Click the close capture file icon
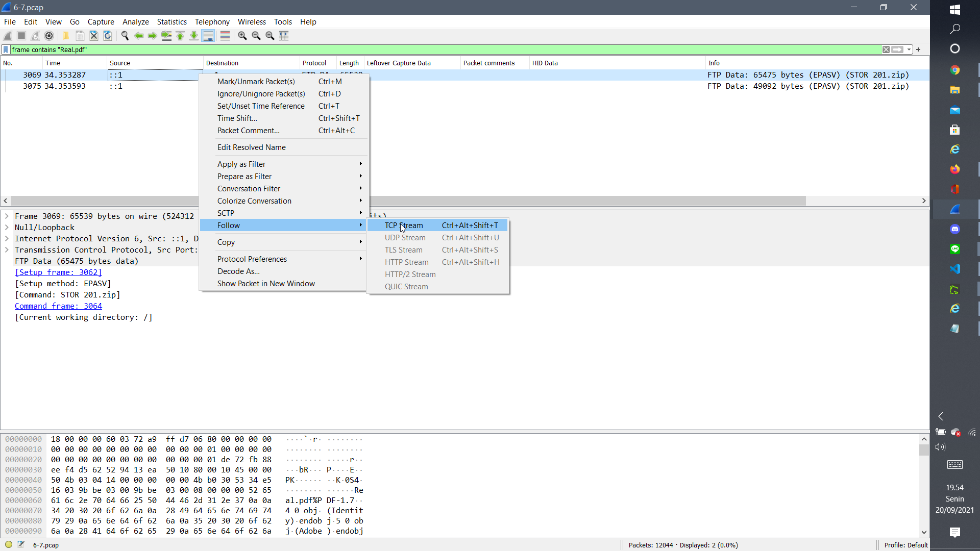This screenshot has height=551, width=980. (x=93, y=36)
